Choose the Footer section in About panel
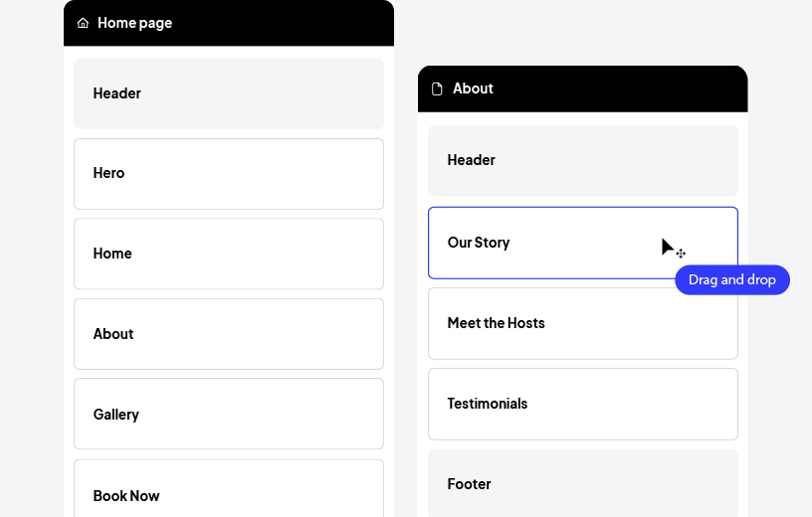812x517 pixels. tap(582, 483)
